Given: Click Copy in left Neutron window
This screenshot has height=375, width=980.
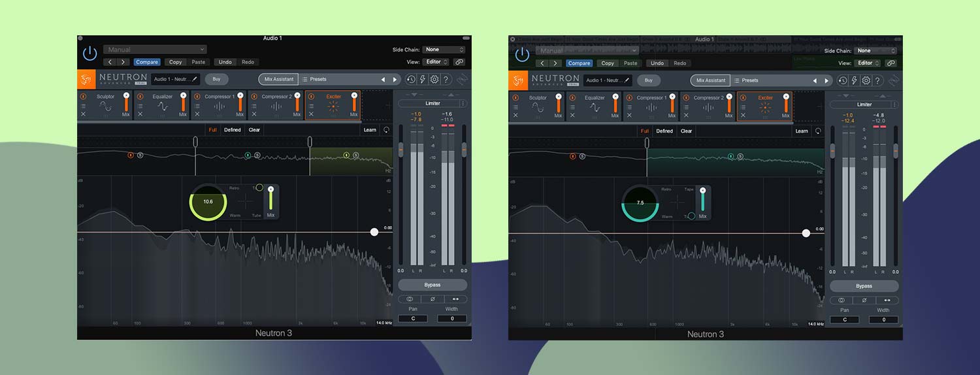Looking at the screenshot, I should 175,62.
